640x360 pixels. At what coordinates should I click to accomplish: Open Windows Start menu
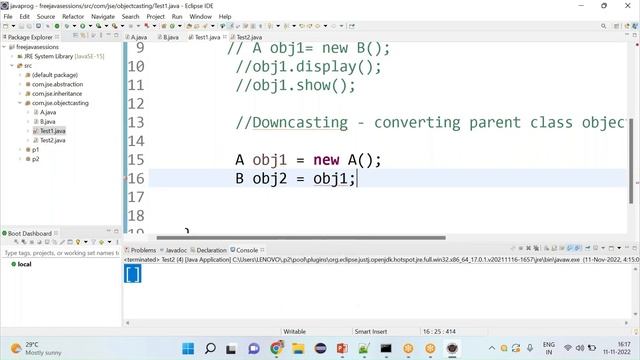pos(188,349)
